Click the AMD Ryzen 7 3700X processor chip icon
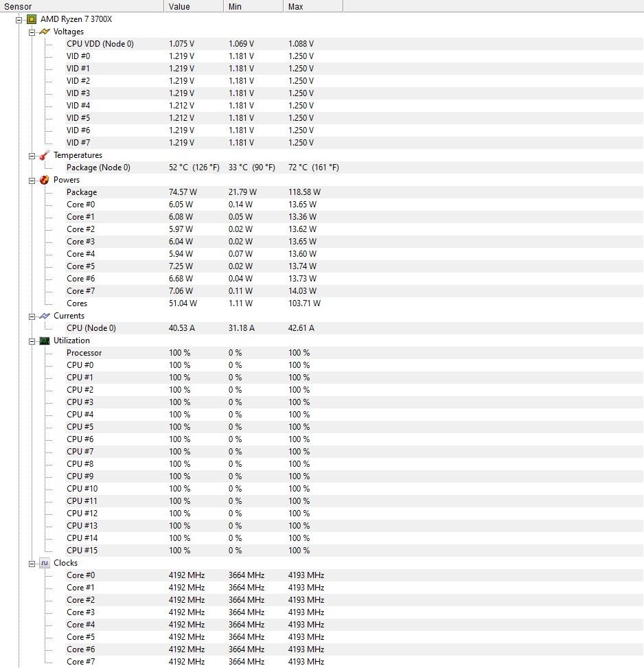The height and width of the screenshot is (668, 644). 32,19
